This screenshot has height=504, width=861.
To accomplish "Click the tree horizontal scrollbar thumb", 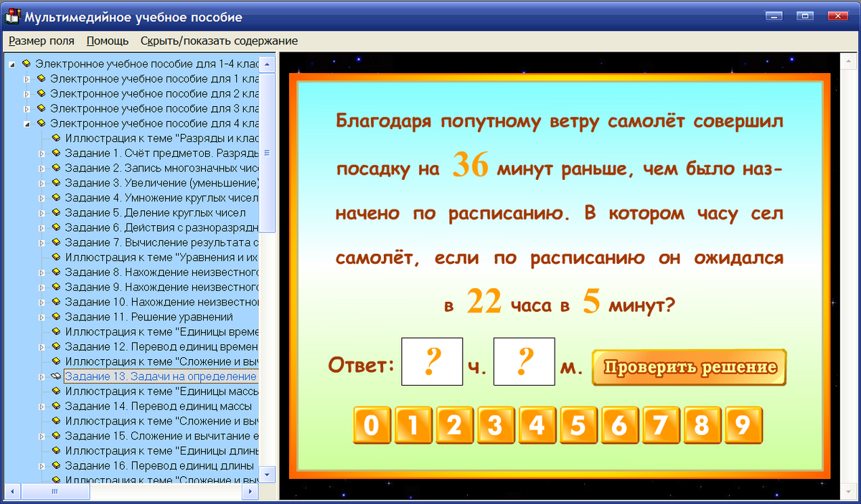I will click(54, 491).
